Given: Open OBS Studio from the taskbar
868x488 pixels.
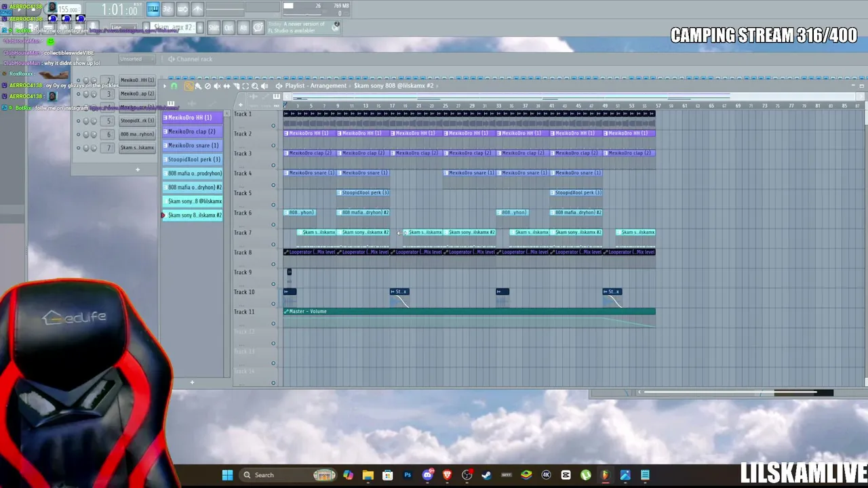Looking at the screenshot, I should tap(467, 475).
